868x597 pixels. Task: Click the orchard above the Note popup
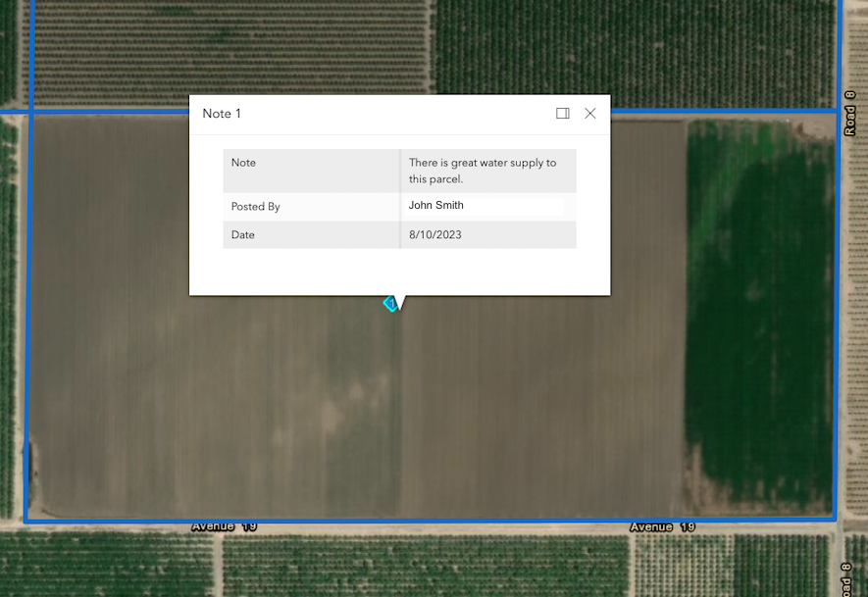pyautogui.click(x=294, y=49)
